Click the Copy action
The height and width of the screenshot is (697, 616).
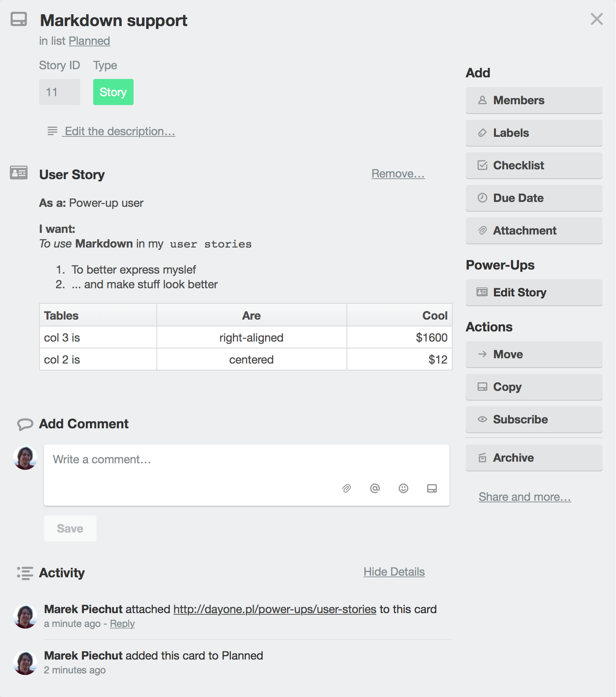pyautogui.click(x=534, y=387)
